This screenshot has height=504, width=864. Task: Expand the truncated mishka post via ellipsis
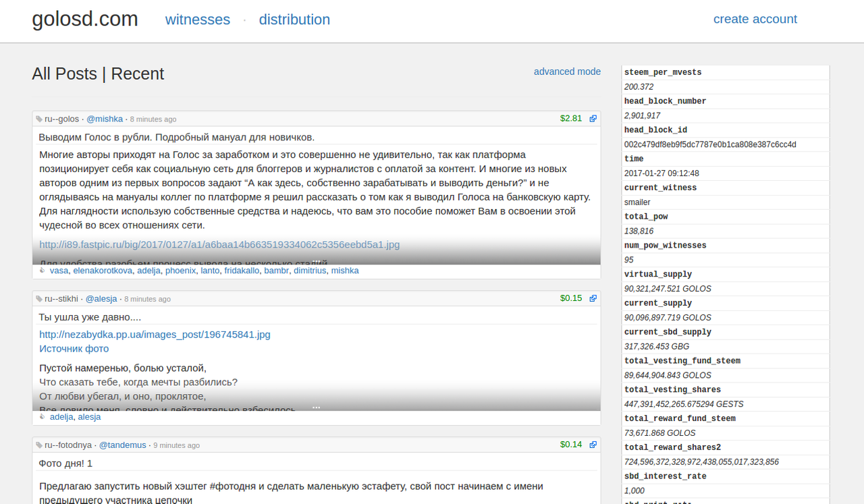(x=316, y=261)
